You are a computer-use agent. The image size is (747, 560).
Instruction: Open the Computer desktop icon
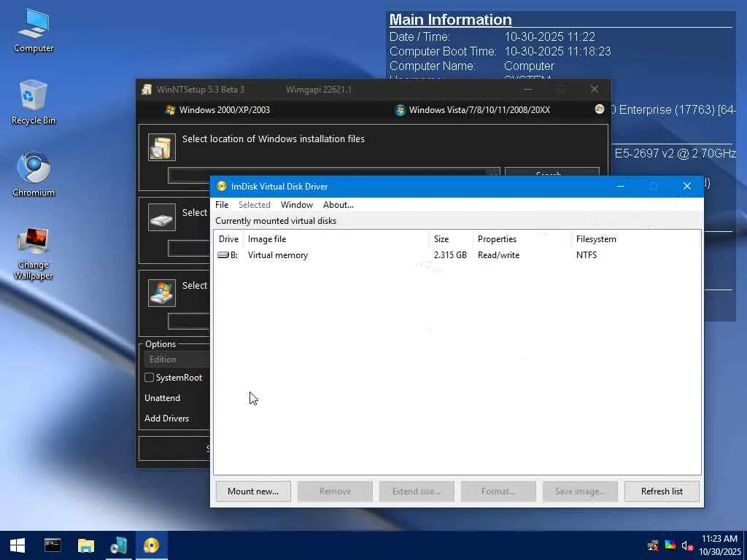coord(34,31)
